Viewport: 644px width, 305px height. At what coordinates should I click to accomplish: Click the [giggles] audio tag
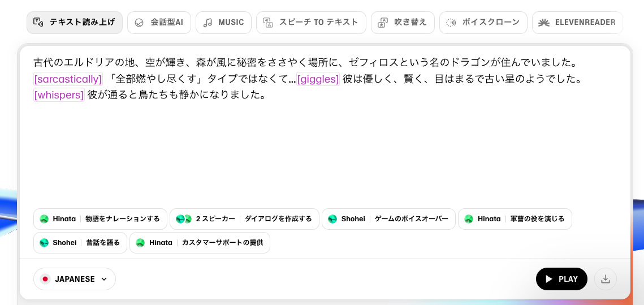tap(318, 79)
